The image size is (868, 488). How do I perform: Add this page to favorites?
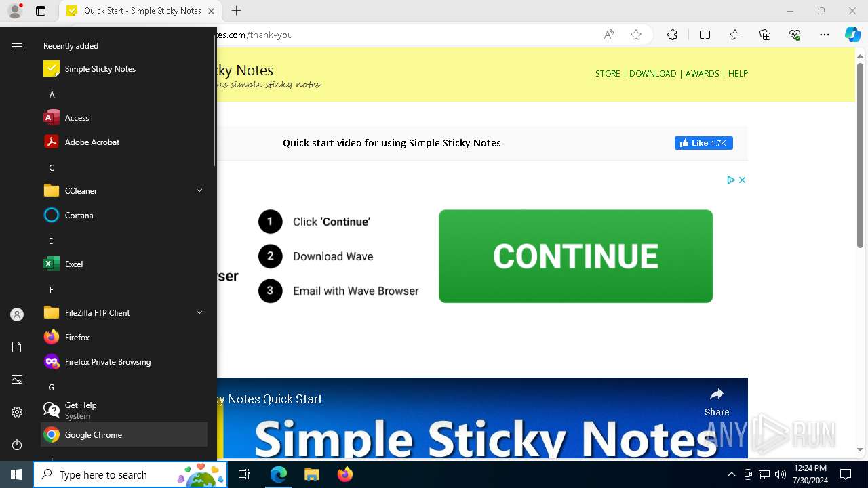(x=636, y=35)
